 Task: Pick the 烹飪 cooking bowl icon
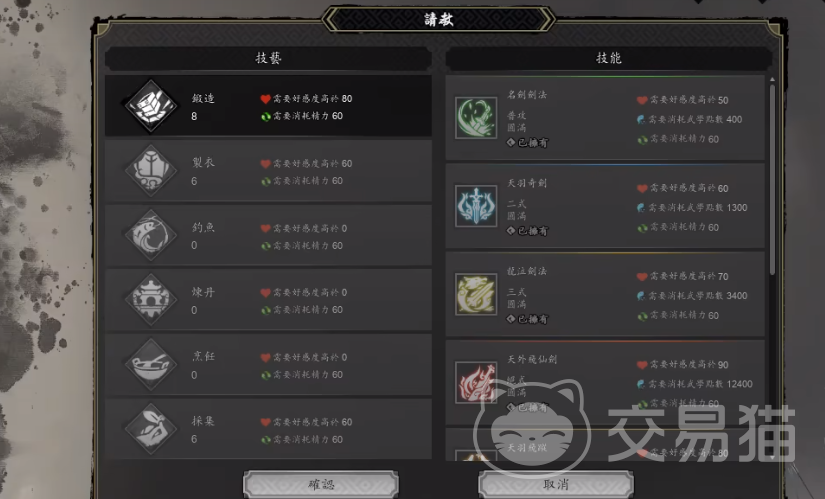pyautogui.click(x=151, y=364)
